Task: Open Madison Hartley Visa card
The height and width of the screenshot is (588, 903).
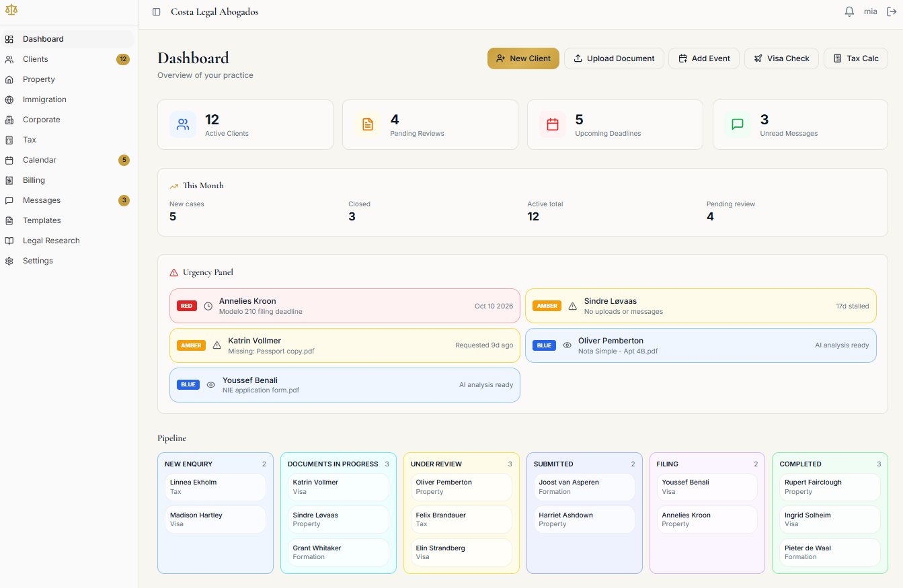Action: pyautogui.click(x=215, y=519)
